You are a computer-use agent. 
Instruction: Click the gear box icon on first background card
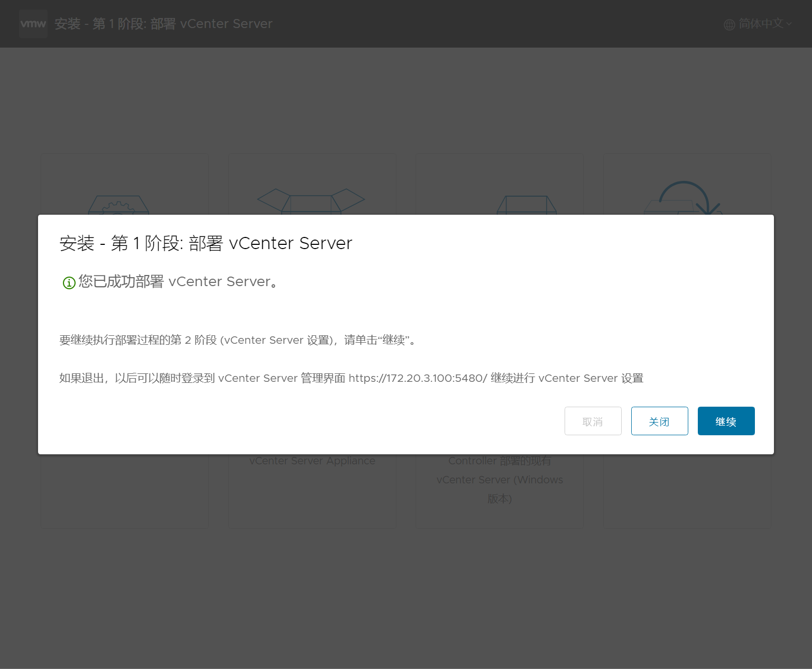[x=118, y=205]
